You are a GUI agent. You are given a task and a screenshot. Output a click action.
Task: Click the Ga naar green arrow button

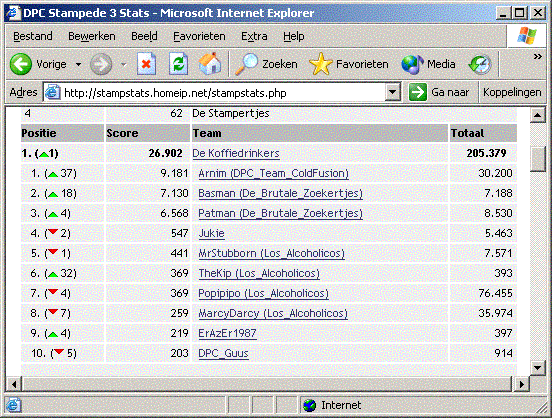pos(418,93)
